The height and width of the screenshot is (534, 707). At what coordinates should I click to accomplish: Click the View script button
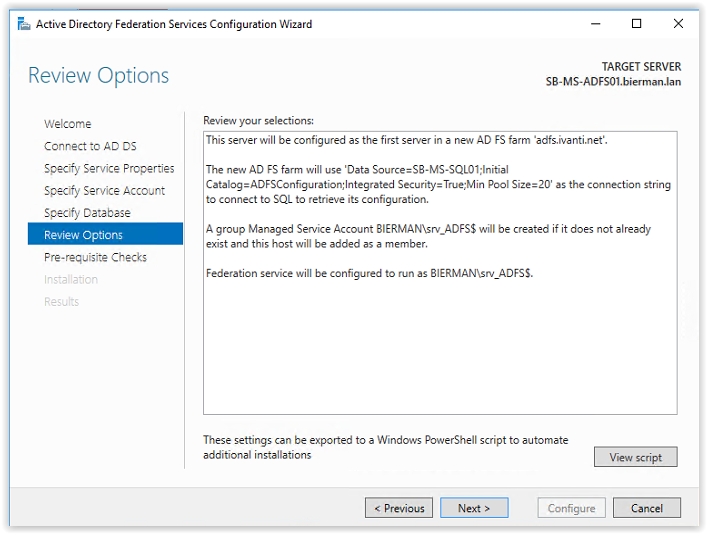(x=635, y=457)
